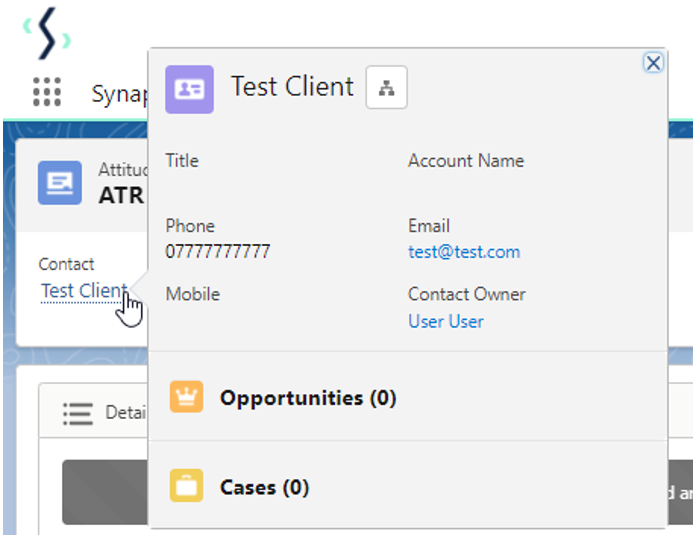Click the yellow Cases briefcase icon
697x535 pixels.
(186, 487)
